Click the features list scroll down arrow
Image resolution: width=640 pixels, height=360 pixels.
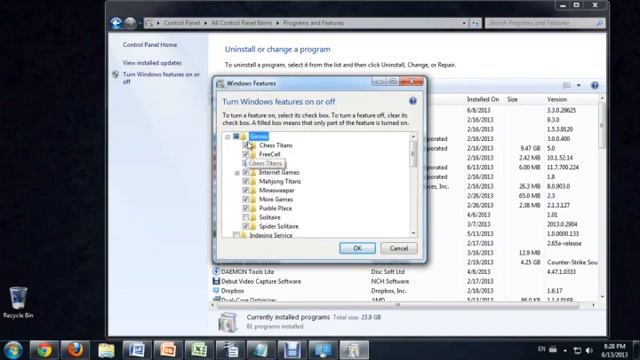pos(413,233)
